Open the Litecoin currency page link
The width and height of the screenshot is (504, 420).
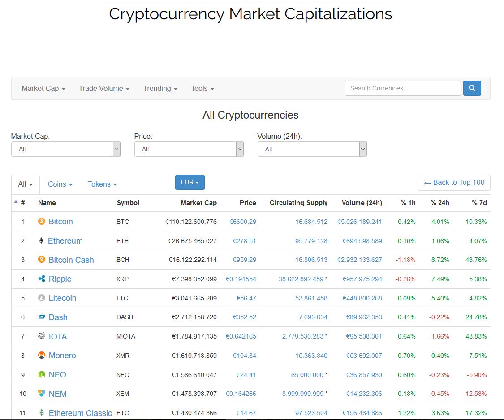tap(62, 298)
